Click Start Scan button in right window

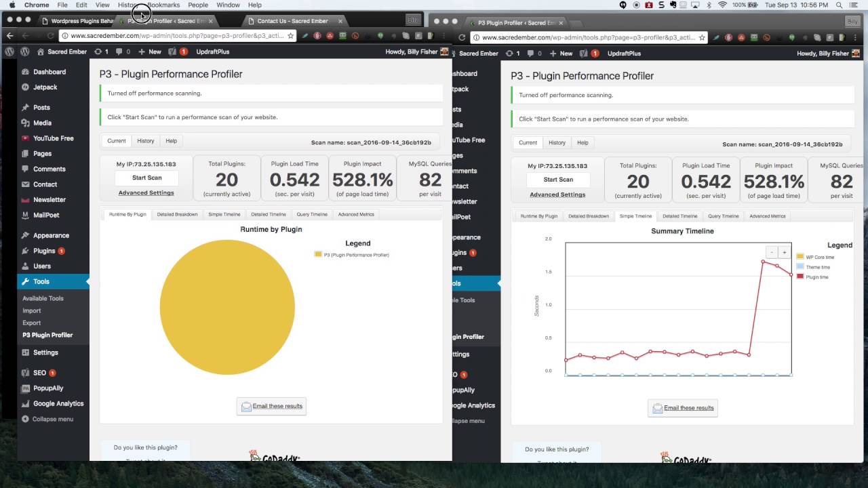(x=558, y=180)
